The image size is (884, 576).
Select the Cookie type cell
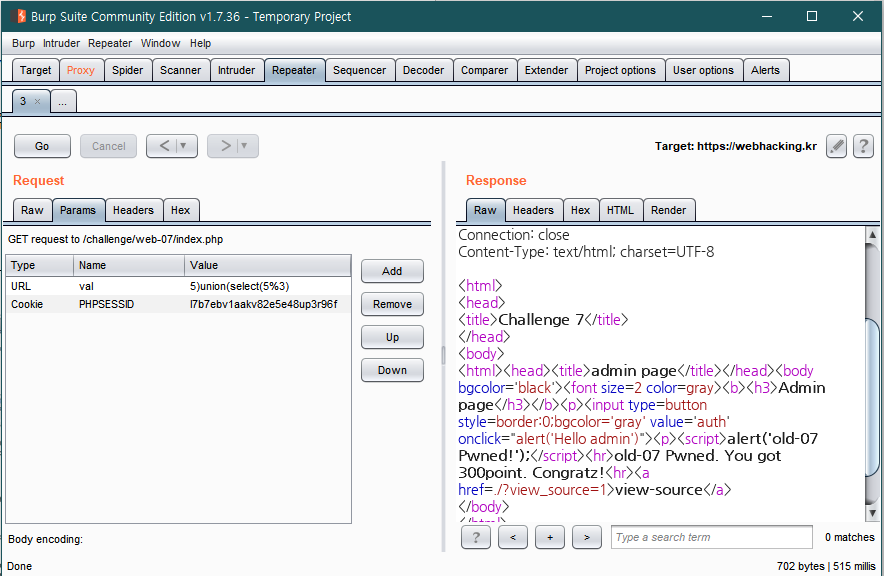39,304
